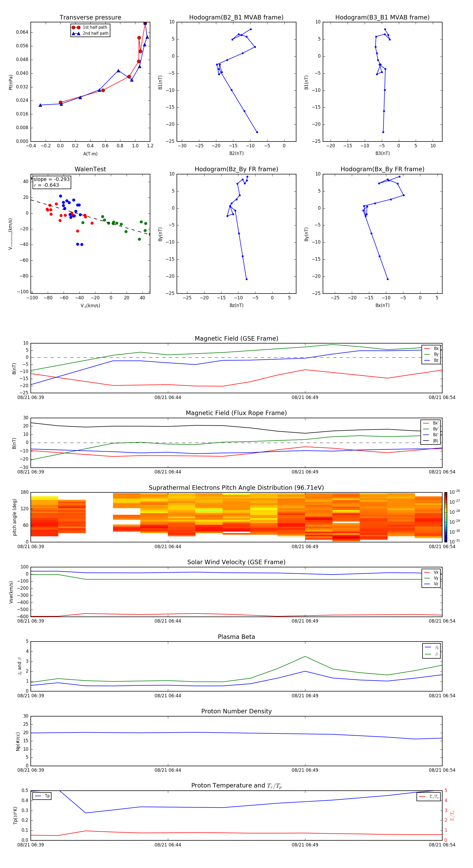Select Bz' legend entry in Flux Rope panel
The width and height of the screenshot is (473, 868).
coord(431,435)
